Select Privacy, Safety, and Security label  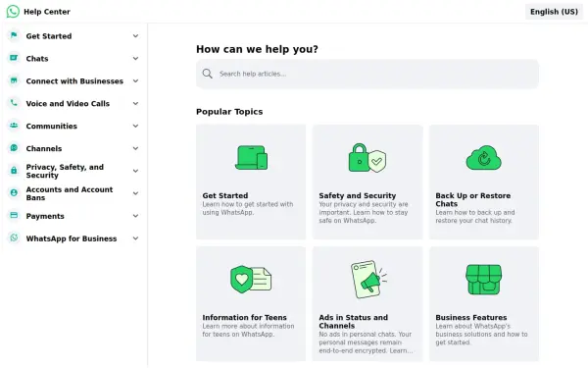click(65, 171)
